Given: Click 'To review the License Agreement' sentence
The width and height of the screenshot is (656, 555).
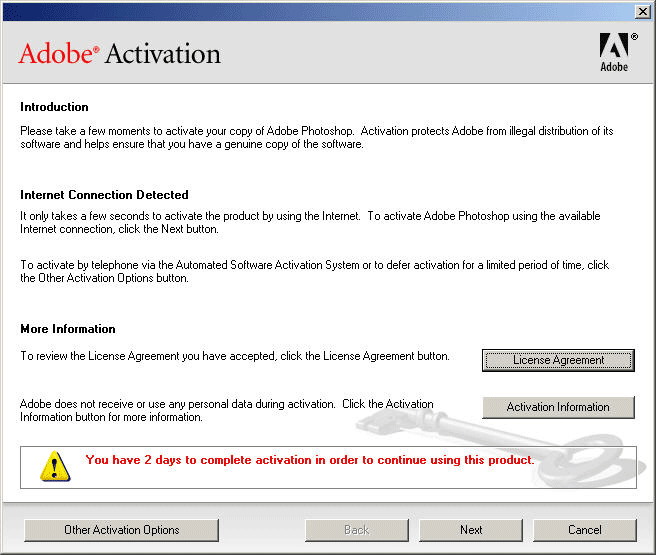Looking at the screenshot, I should pos(235,356).
